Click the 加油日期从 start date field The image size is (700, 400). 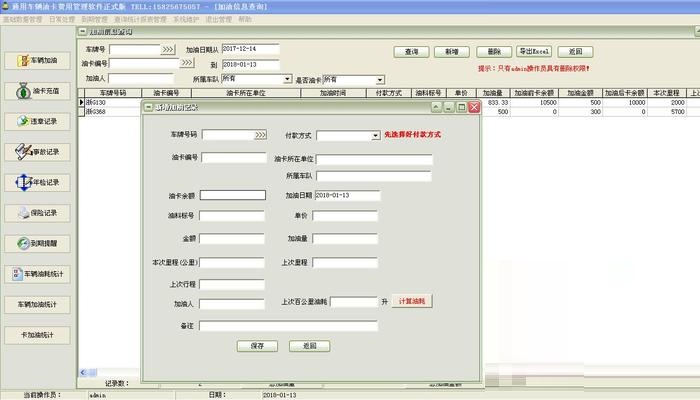[250, 49]
